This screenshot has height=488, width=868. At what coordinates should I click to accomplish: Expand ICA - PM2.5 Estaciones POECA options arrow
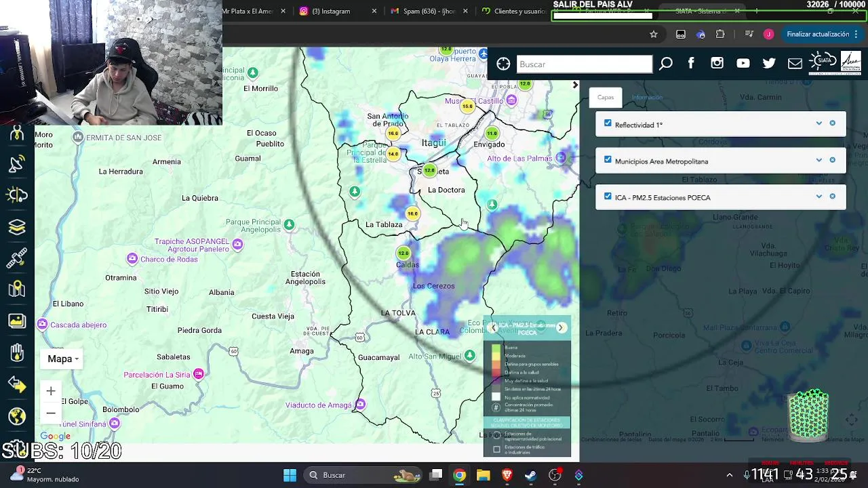click(x=819, y=197)
